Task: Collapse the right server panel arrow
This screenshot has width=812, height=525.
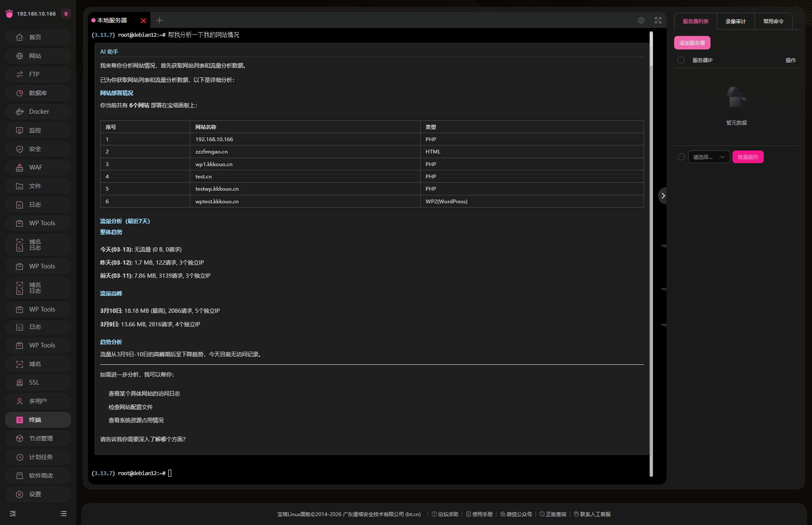Action: (x=663, y=196)
